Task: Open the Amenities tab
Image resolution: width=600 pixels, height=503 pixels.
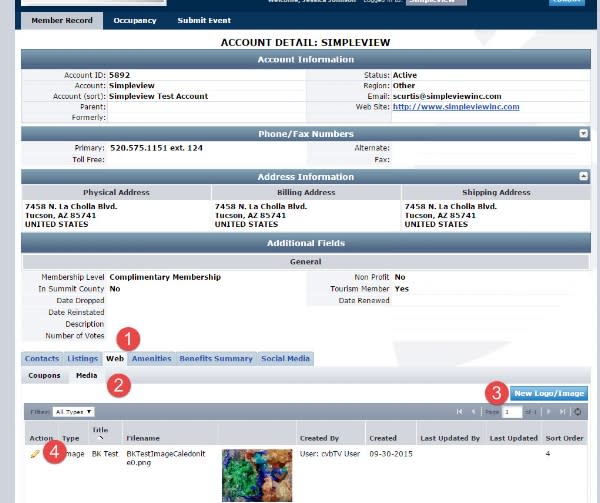Action: pyautogui.click(x=152, y=358)
